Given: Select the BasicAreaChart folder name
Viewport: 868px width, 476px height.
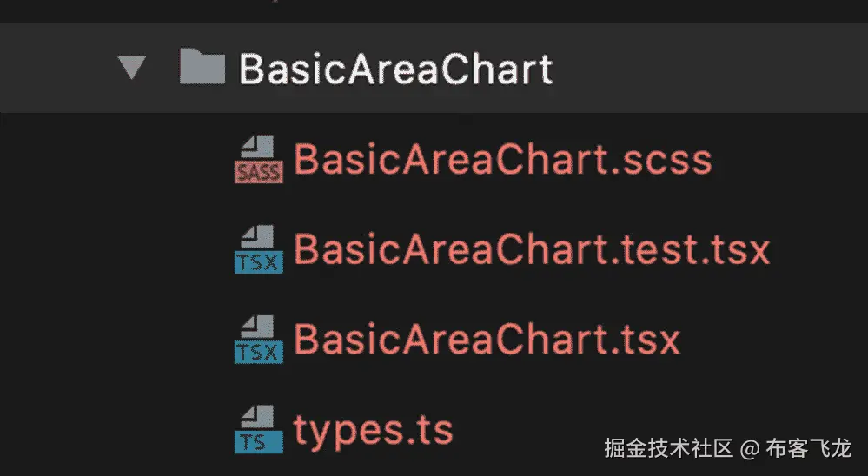Looking at the screenshot, I should (x=395, y=69).
